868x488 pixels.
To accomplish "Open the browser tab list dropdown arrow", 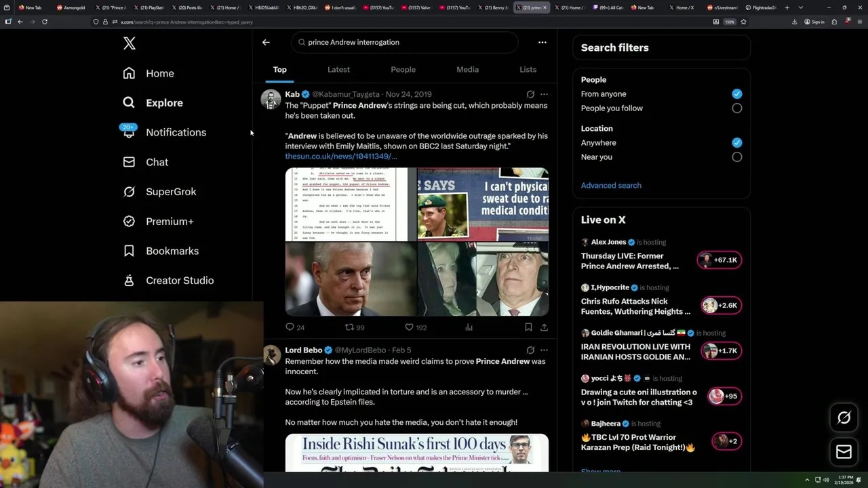I will (x=801, y=7).
